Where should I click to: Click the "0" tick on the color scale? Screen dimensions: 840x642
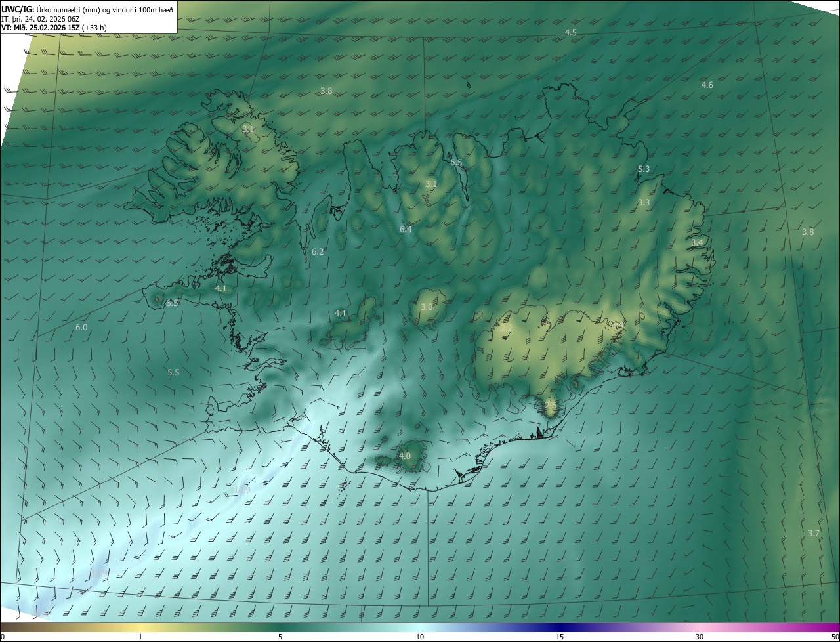click(x=3, y=637)
